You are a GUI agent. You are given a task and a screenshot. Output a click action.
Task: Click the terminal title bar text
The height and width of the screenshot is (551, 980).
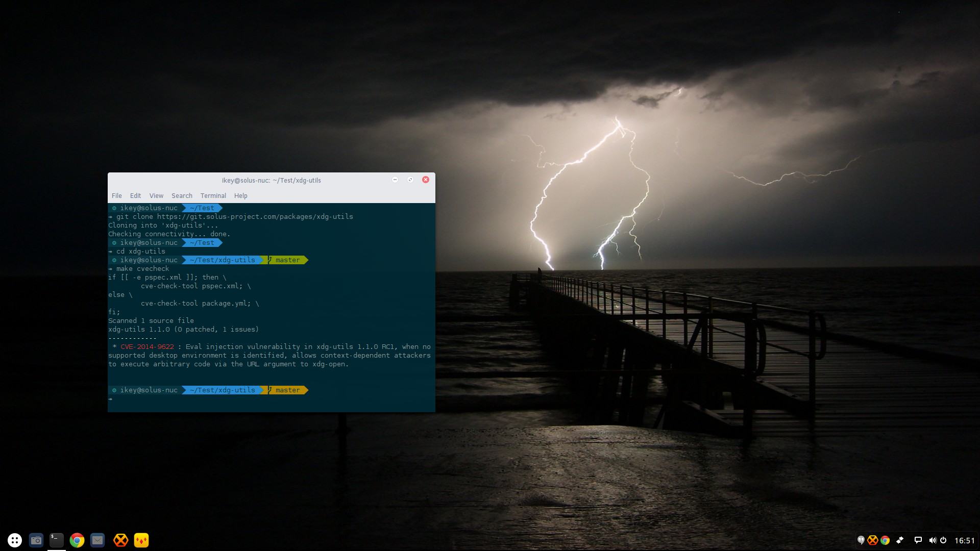click(x=272, y=180)
